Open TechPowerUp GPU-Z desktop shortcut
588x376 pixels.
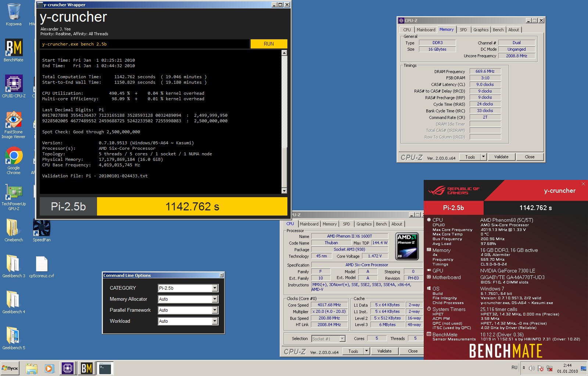click(x=14, y=196)
